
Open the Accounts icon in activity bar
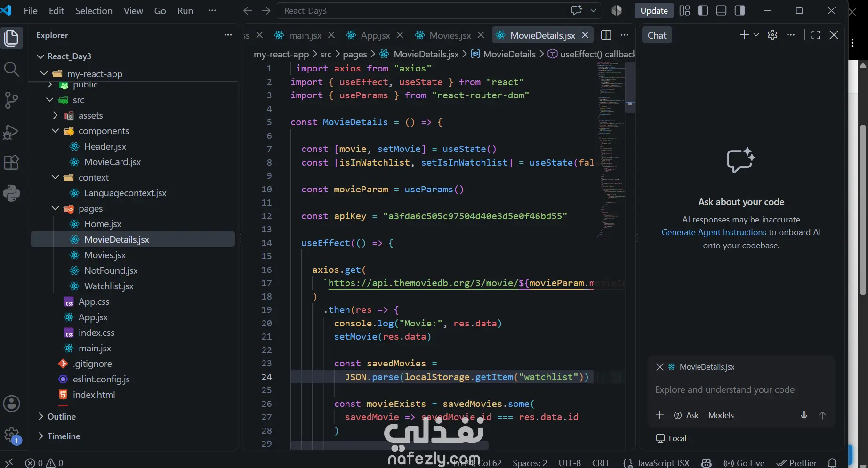tap(11, 404)
